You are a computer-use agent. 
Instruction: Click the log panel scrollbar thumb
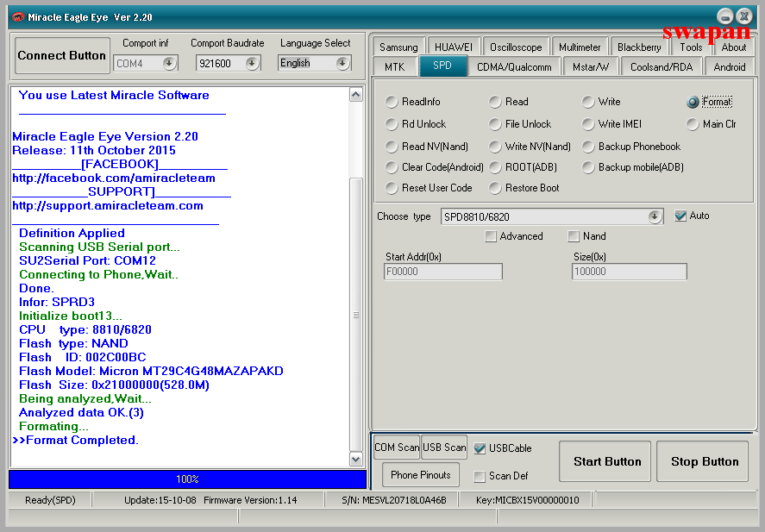coord(356,315)
